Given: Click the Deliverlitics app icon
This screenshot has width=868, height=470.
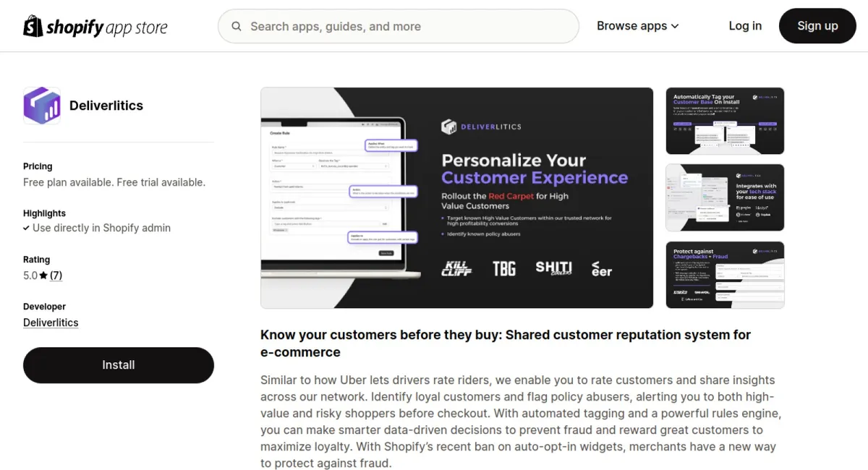Looking at the screenshot, I should pyautogui.click(x=42, y=106).
